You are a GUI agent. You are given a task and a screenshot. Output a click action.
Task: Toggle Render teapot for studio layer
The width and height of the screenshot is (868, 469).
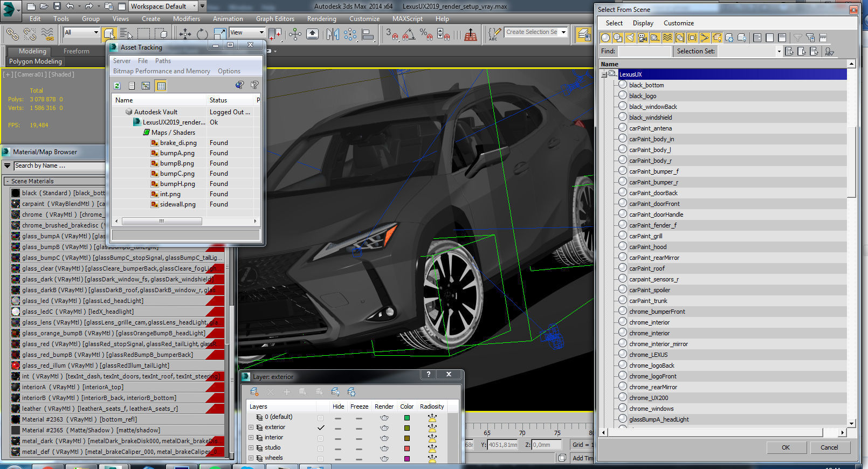pyautogui.click(x=384, y=449)
